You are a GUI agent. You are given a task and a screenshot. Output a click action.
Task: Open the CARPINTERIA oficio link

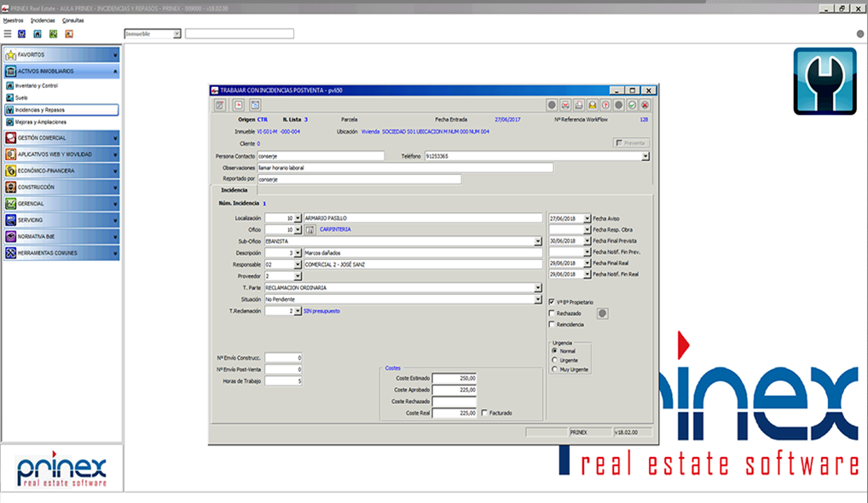coord(334,228)
